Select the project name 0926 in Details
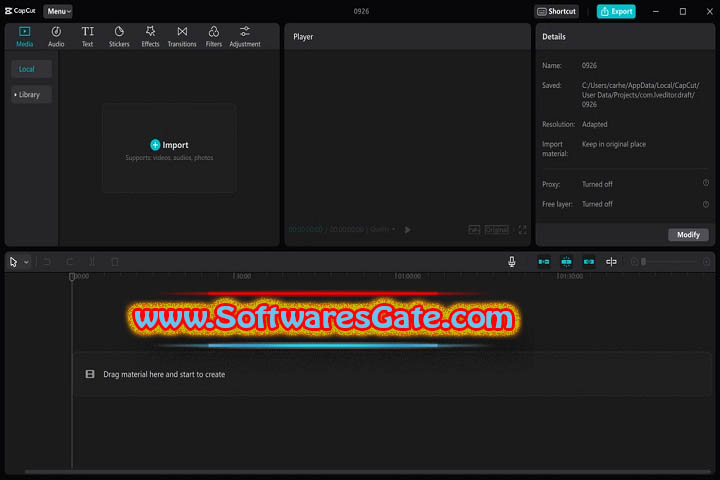The height and width of the screenshot is (480, 720). click(x=589, y=66)
